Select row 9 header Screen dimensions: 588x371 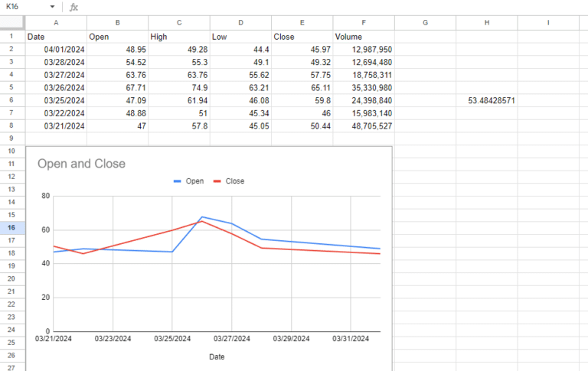(11, 138)
